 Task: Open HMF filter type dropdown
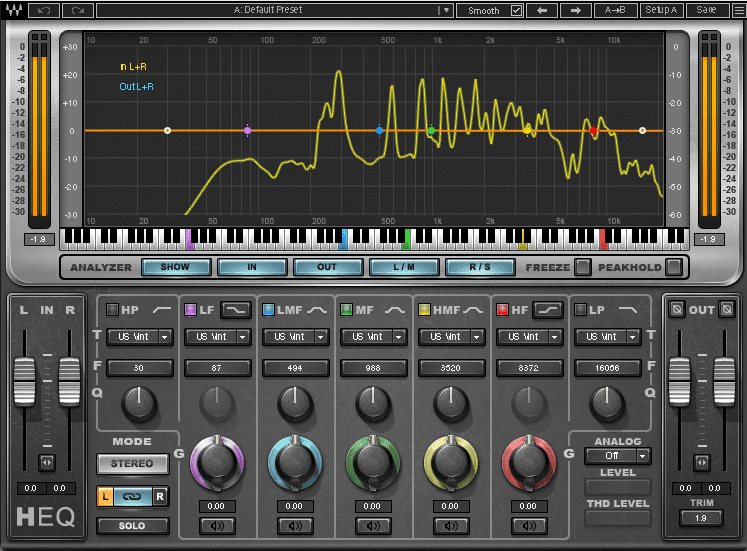tap(477, 337)
